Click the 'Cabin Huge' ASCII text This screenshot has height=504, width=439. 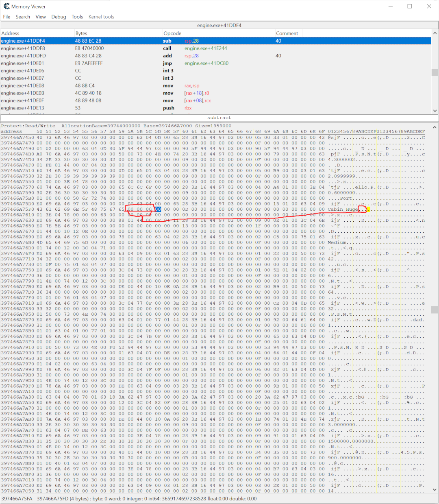tap(343, 209)
